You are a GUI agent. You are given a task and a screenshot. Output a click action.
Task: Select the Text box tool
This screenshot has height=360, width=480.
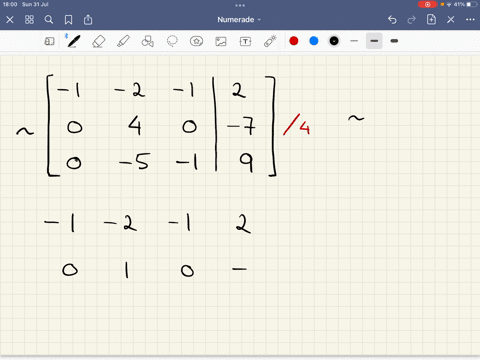point(245,41)
